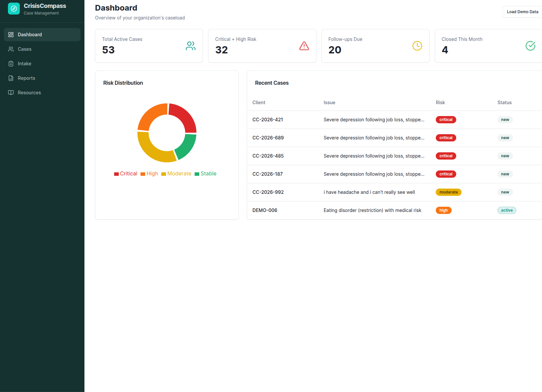Click the new status badge for CC-2026-187
The image size is (542, 392).
click(505, 174)
